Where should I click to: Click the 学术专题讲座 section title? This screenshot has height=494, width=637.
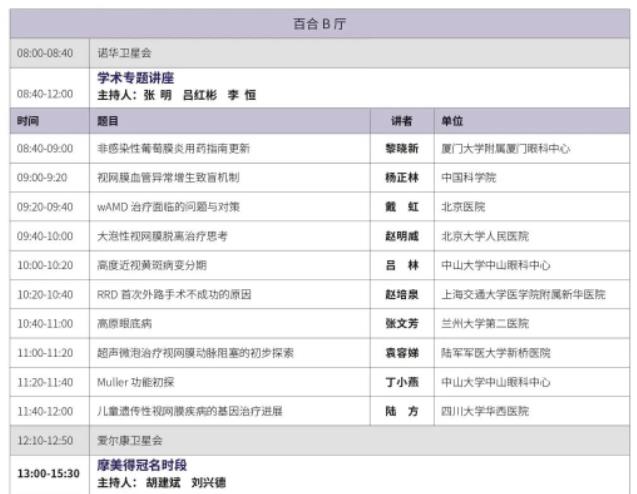click(x=136, y=78)
